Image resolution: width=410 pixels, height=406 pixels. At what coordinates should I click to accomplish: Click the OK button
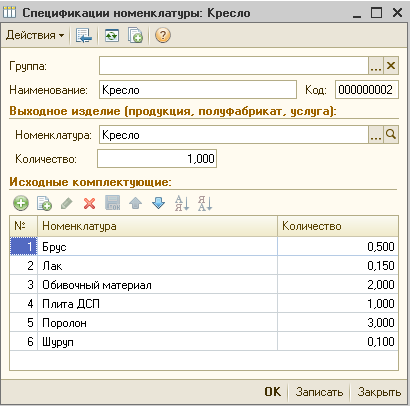coord(273,392)
